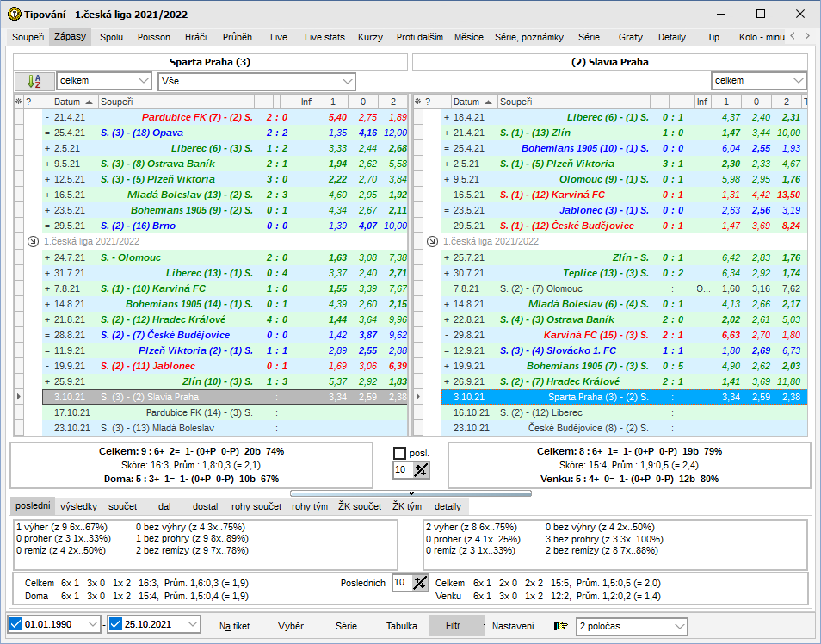
Task: Select the upcoming Pardubice FK (14) - (3) S. row
Action: pos(225,413)
